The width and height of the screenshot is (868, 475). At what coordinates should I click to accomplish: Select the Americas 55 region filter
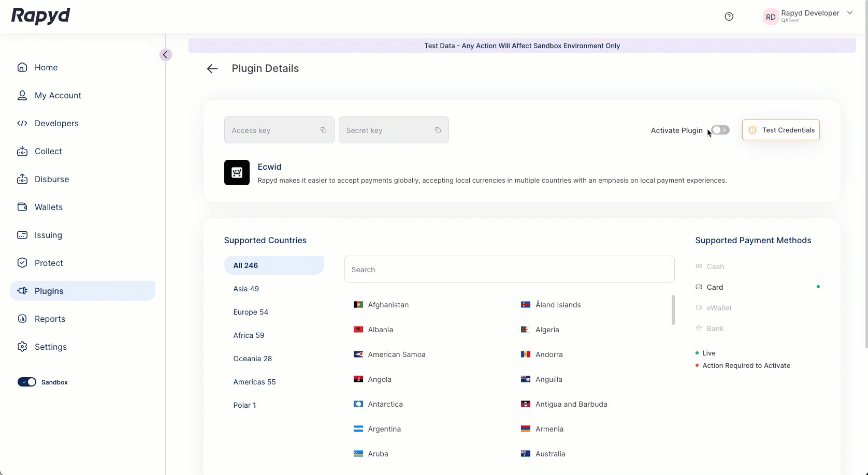pos(254,382)
